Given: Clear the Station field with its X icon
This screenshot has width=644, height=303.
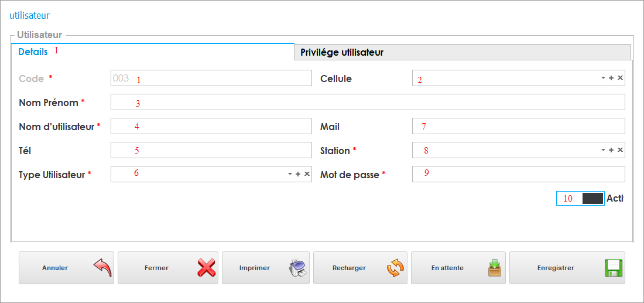Looking at the screenshot, I should (620, 150).
